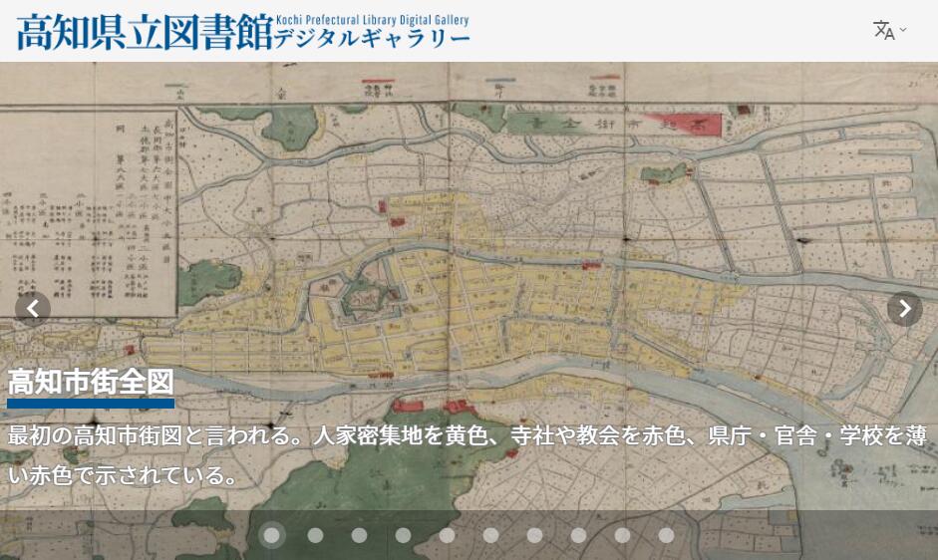The image size is (938, 560).
Task: Switch to the eighth carousel slide dot
Action: coord(578,535)
